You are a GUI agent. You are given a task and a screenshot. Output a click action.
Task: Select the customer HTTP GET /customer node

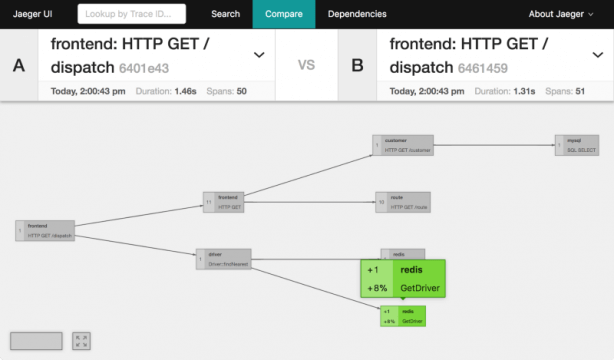pos(403,145)
